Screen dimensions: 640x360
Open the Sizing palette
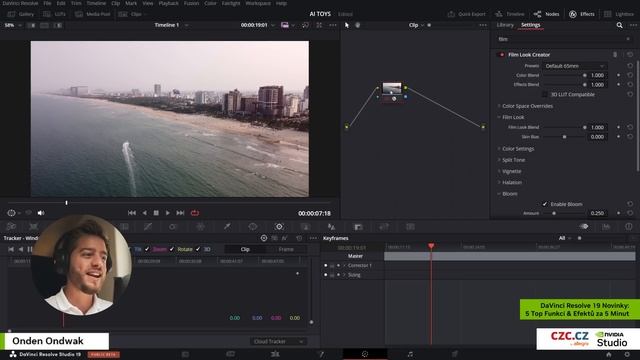[x=384, y=227]
